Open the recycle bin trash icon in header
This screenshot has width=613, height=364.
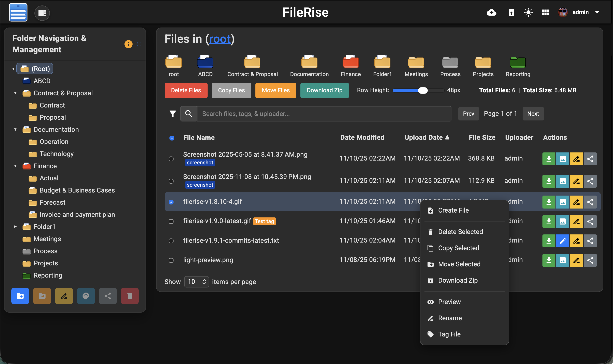(511, 12)
